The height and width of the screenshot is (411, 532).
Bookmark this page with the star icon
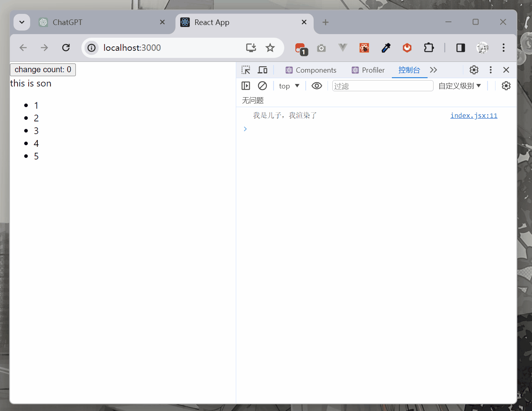tap(270, 48)
